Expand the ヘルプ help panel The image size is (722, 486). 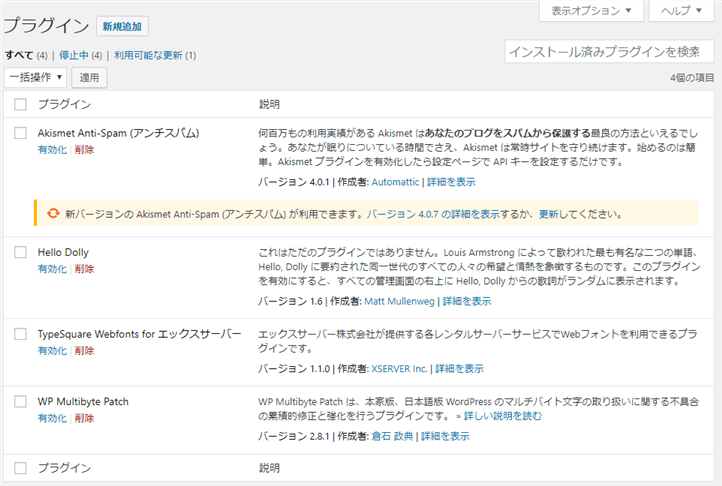tap(681, 11)
